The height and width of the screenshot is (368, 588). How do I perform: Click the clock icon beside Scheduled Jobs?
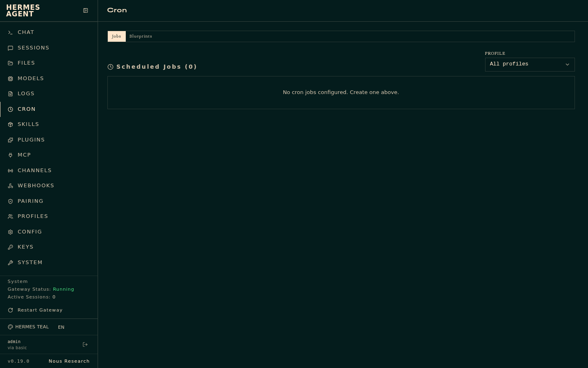click(x=110, y=67)
